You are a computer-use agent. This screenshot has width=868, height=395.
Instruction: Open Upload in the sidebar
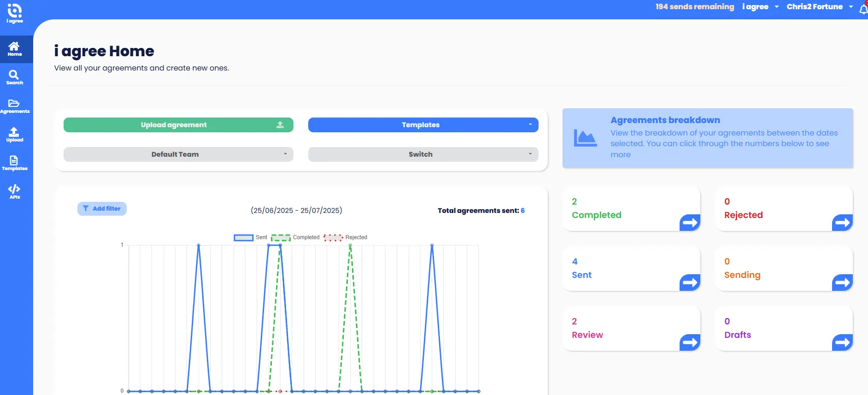point(14,135)
